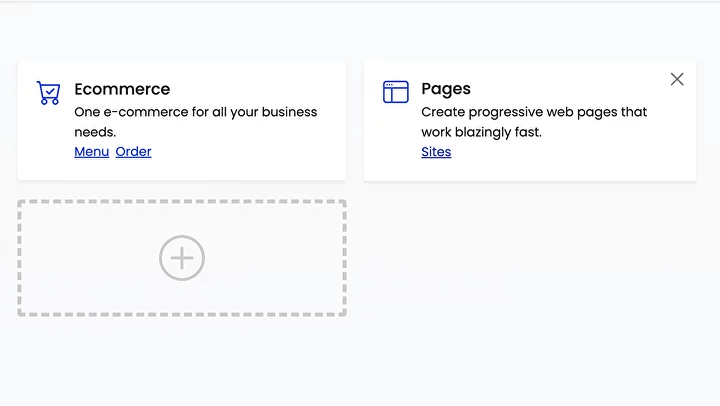Click "Create progressive web pages that" text

click(534, 112)
